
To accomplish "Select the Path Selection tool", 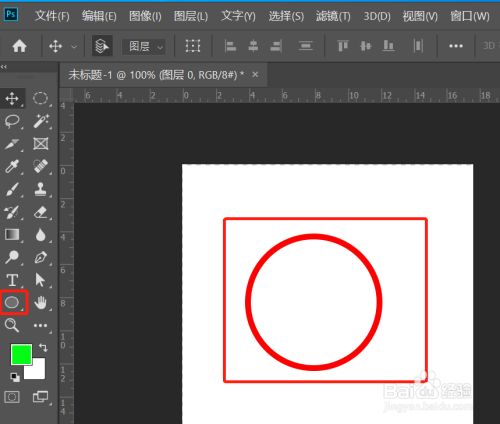I will (x=40, y=280).
